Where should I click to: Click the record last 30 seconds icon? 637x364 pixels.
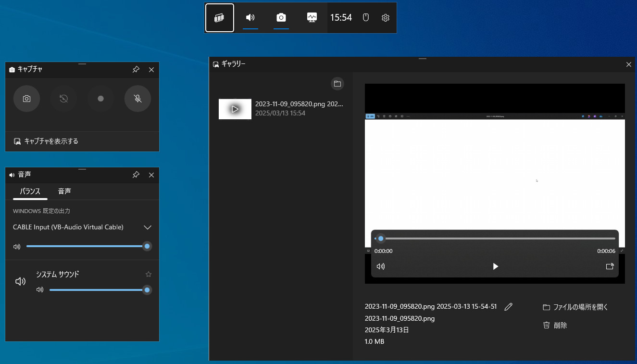63,99
